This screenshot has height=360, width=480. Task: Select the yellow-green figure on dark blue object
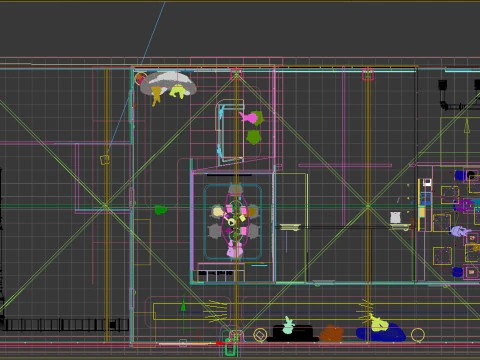tap(378, 323)
